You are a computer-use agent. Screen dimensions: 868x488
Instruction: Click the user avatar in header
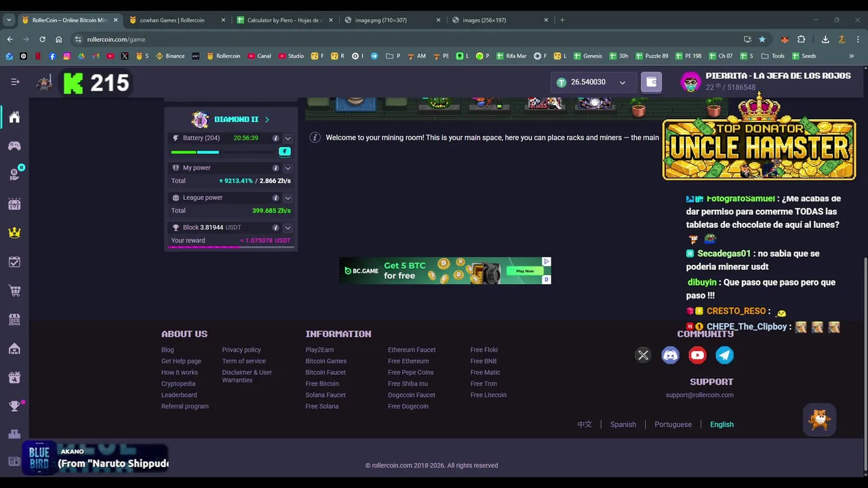690,83
